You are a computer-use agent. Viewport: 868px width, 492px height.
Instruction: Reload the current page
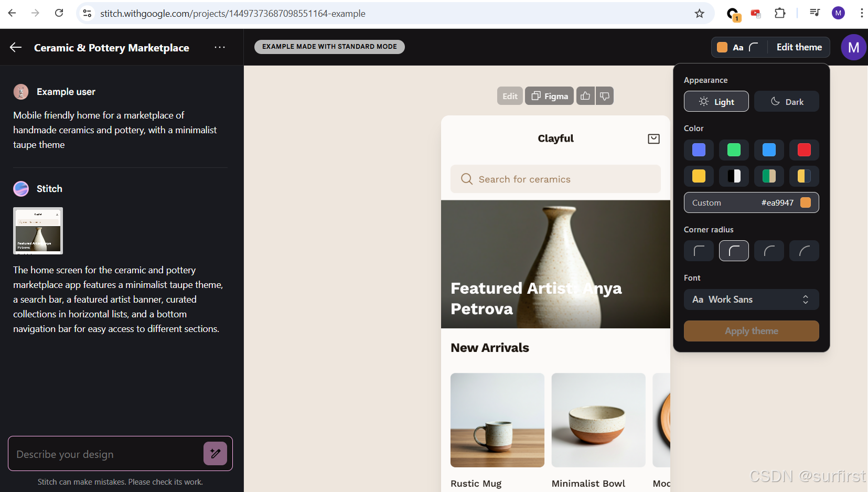click(x=59, y=13)
